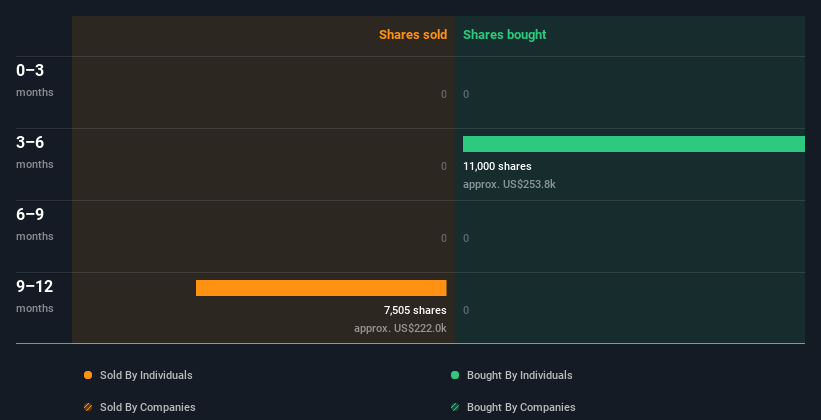Click the striped Bought By Companies legend icon

[455, 407]
